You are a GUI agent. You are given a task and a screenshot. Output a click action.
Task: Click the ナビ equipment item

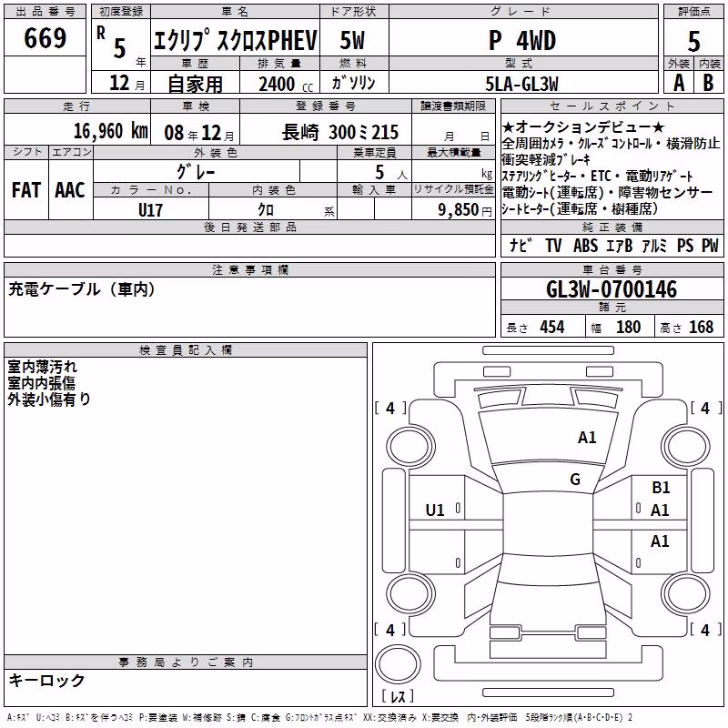(x=521, y=245)
